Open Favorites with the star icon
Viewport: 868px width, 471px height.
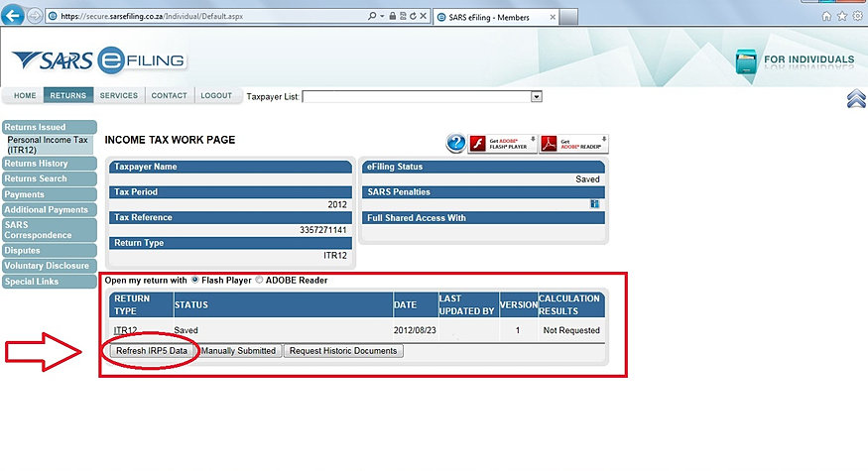[842, 16]
